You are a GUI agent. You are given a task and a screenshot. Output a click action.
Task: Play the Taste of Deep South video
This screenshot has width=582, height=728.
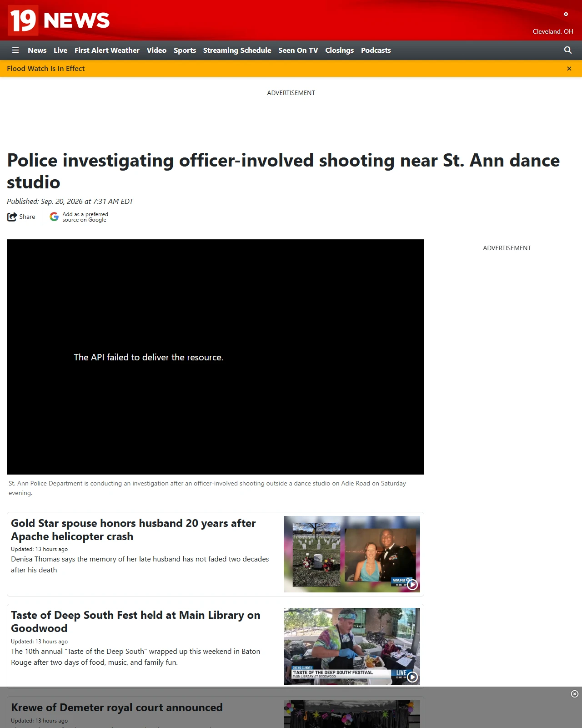point(412,677)
